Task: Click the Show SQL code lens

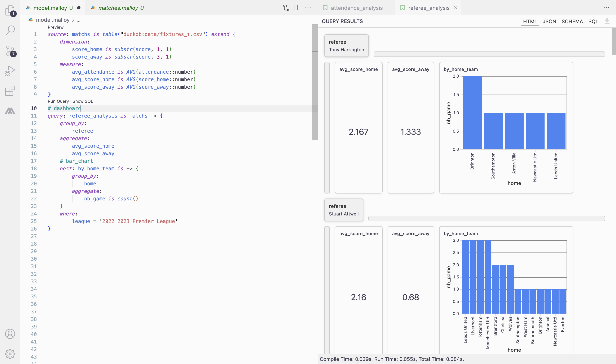Action: coord(83,101)
